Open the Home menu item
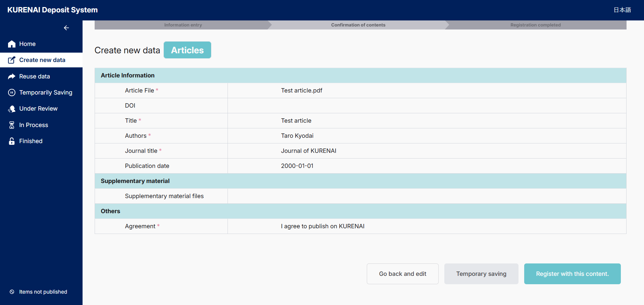Viewport: 644px width, 305px height. (41, 44)
